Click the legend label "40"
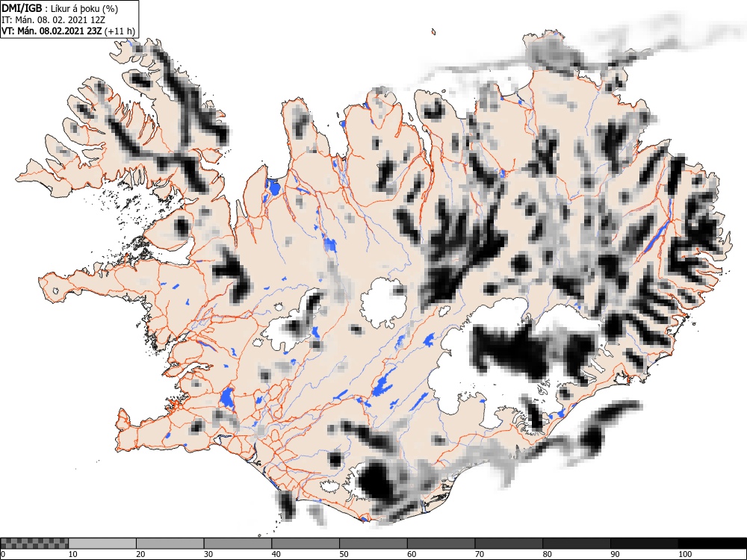 point(276,554)
